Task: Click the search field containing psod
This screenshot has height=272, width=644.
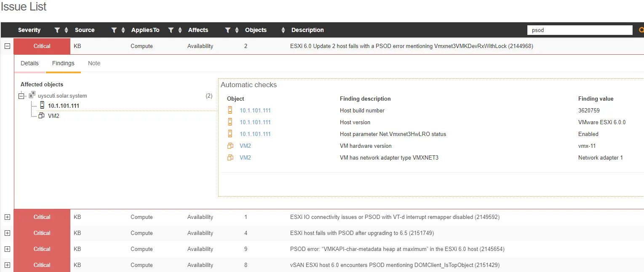Action: point(580,30)
